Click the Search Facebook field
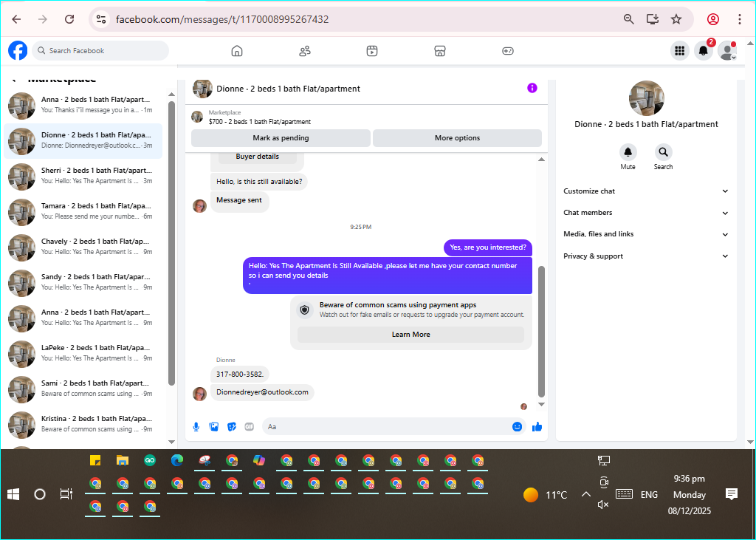 click(100, 51)
